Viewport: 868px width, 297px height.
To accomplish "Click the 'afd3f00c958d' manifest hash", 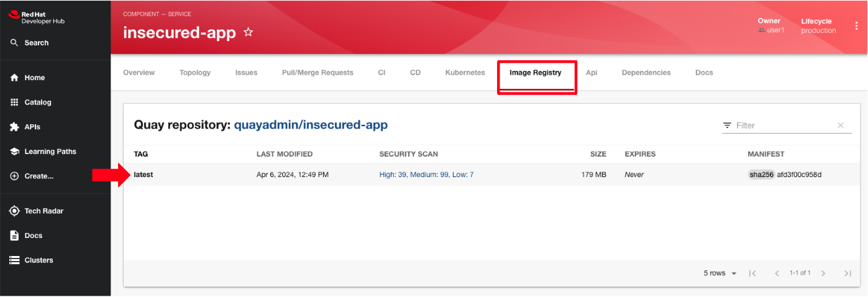I will (799, 175).
